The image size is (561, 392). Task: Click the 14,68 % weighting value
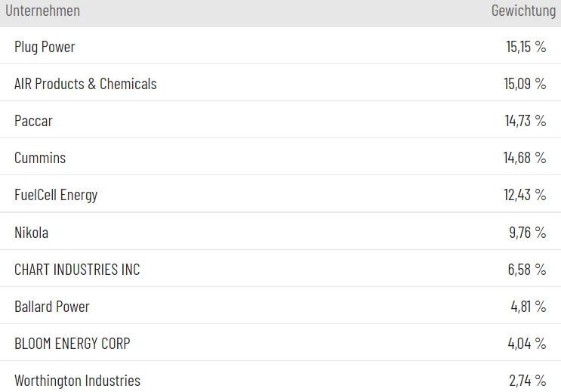click(x=525, y=158)
